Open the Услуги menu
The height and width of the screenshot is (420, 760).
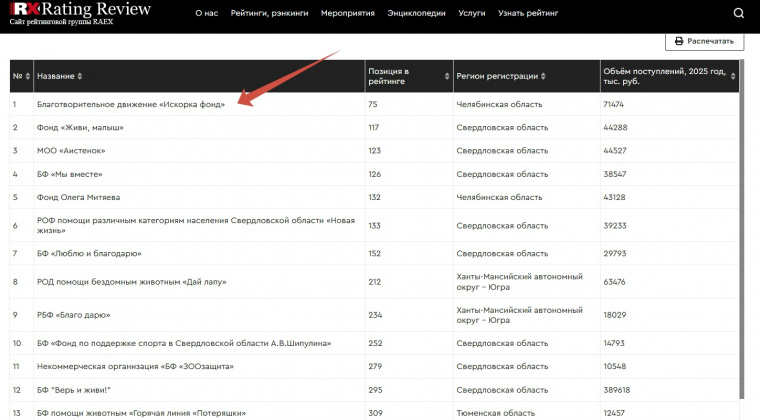click(472, 13)
